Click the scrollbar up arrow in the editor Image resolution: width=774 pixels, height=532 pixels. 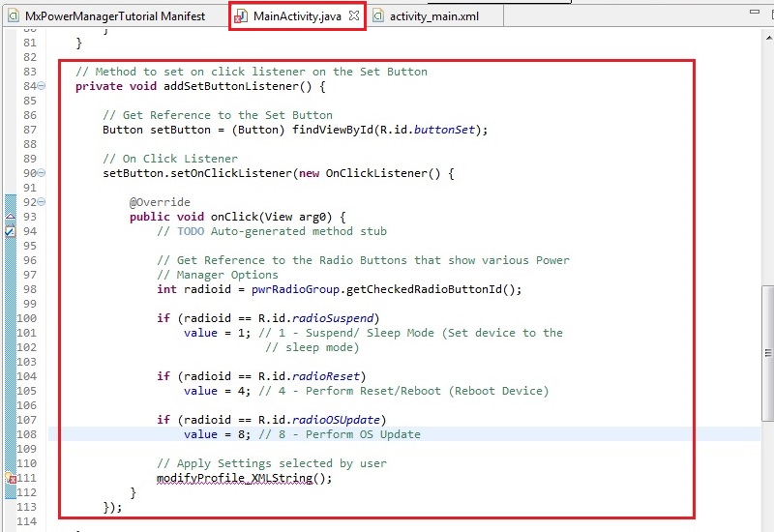[766, 36]
